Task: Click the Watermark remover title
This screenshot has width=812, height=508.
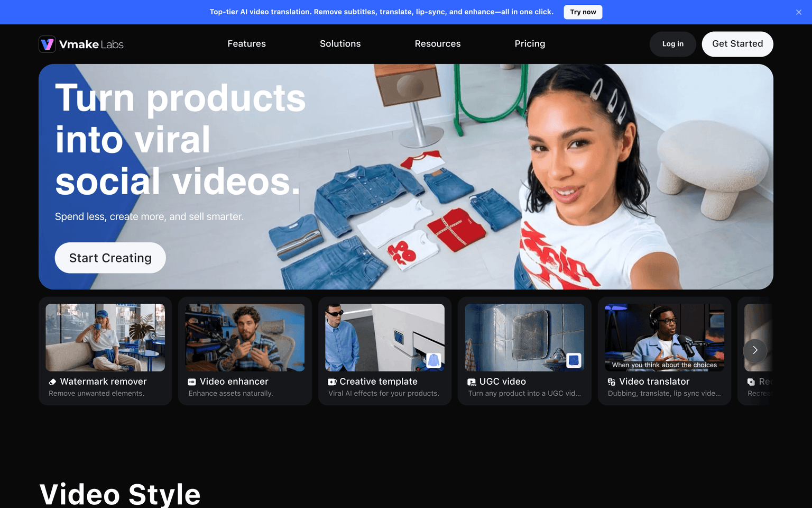Action: [104, 382]
